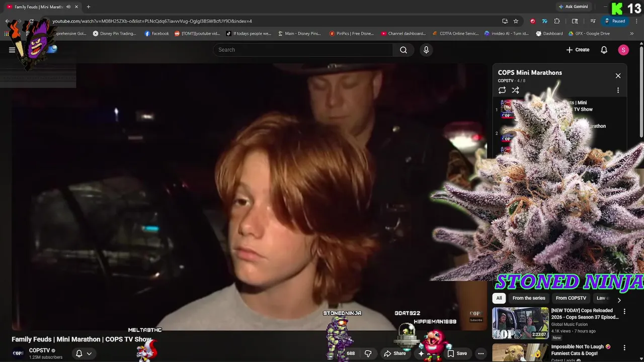The width and height of the screenshot is (644, 362).
Task: Open the If todays people TikTok bookmark
Action: (x=249, y=34)
